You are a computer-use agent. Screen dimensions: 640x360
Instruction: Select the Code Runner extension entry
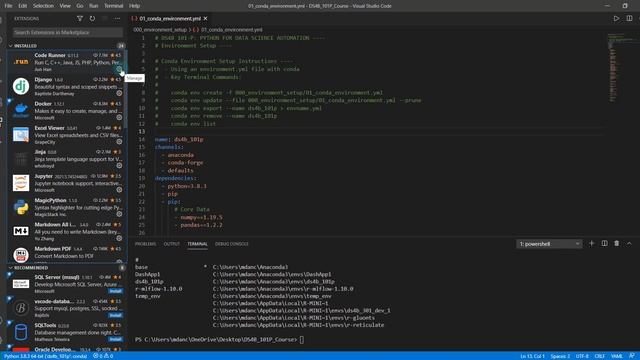(x=67, y=62)
